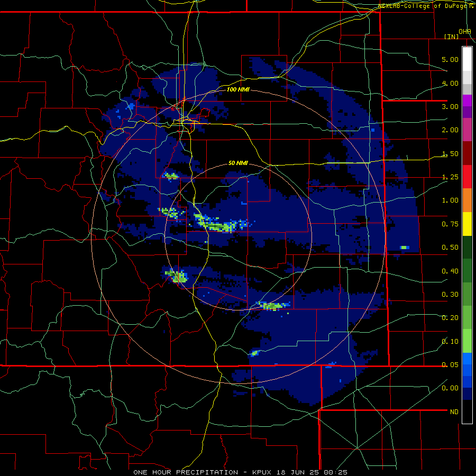The image size is (476, 476).
Task: Click the darkest green 0.50 legend swatch
Action: (467, 247)
